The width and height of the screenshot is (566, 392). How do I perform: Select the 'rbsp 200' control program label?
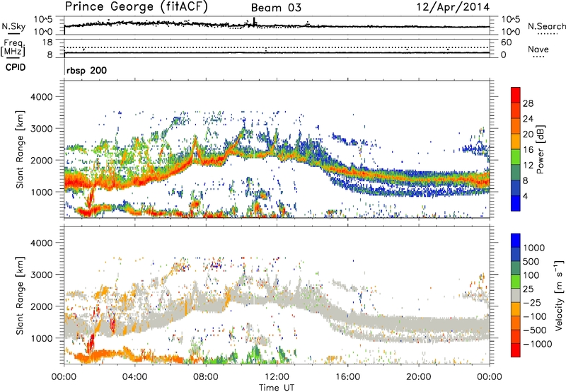86,70
